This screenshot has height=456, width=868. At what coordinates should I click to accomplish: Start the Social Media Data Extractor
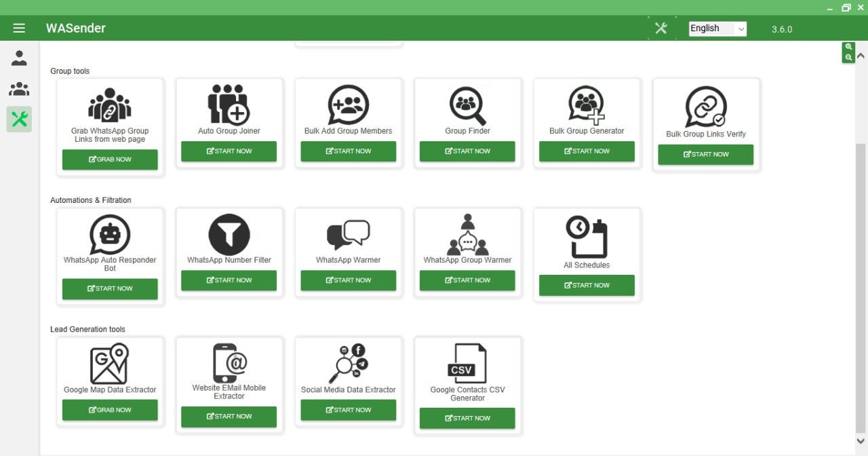pos(348,410)
